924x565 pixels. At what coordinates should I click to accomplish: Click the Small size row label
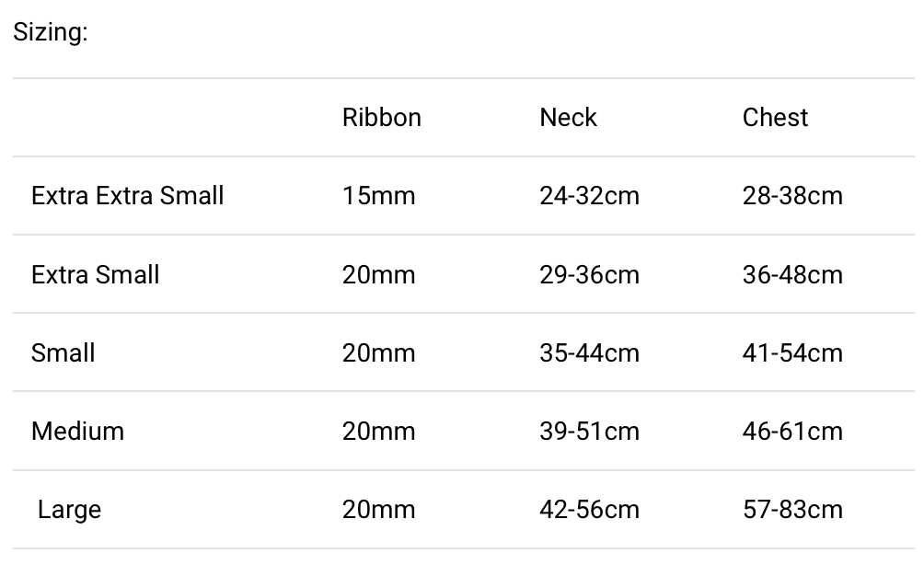[64, 353]
